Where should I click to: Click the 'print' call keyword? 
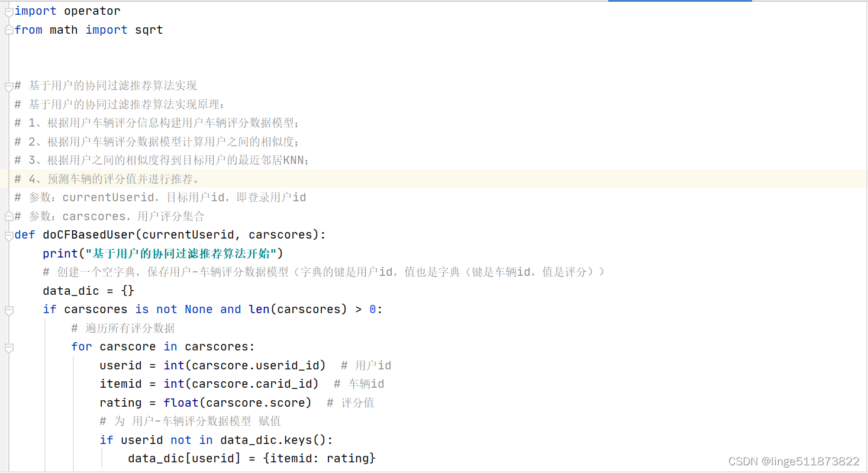[60, 253]
